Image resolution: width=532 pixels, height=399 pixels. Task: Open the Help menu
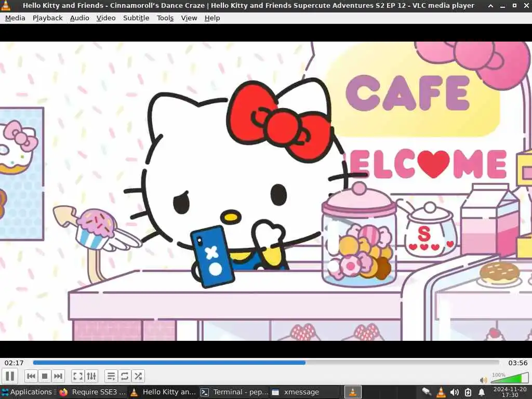(212, 18)
